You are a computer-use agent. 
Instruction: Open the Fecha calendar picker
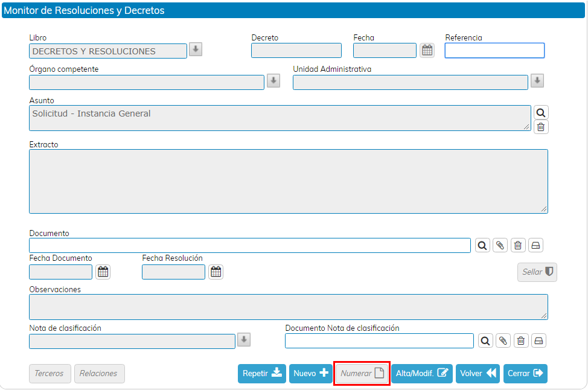coord(427,50)
